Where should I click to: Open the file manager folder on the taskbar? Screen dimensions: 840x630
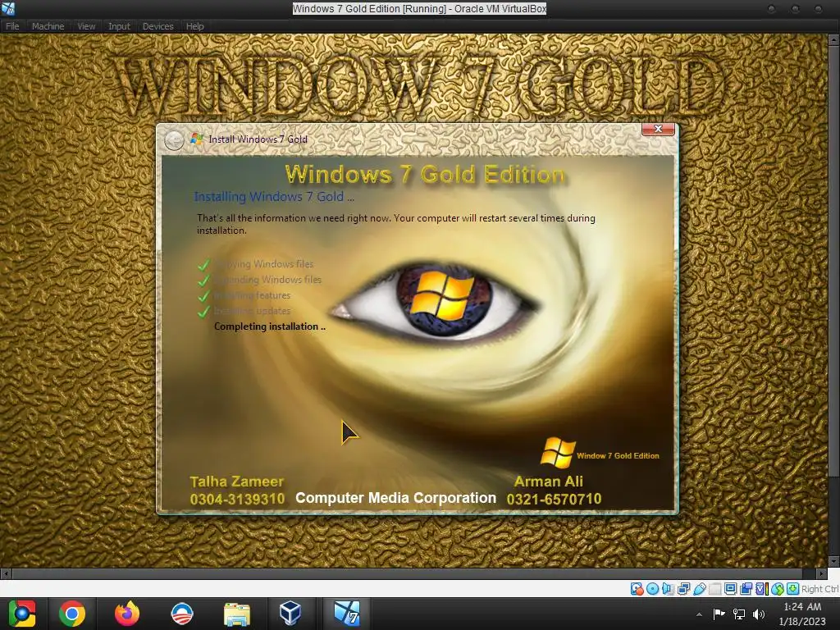pyautogui.click(x=237, y=614)
